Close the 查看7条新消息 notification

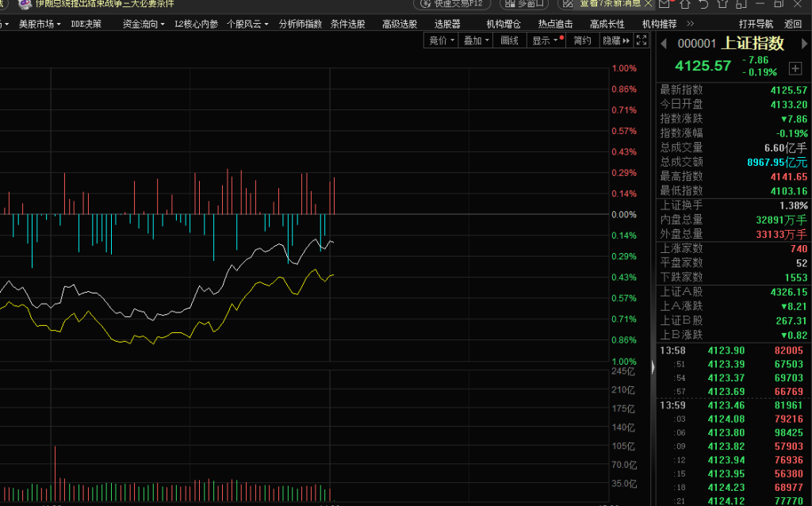[x=648, y=4]
